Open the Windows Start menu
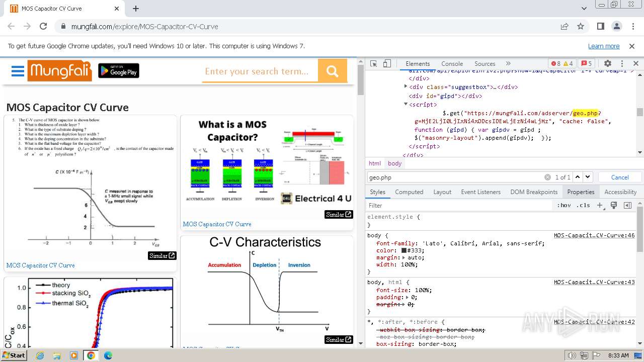 (14, 355)
